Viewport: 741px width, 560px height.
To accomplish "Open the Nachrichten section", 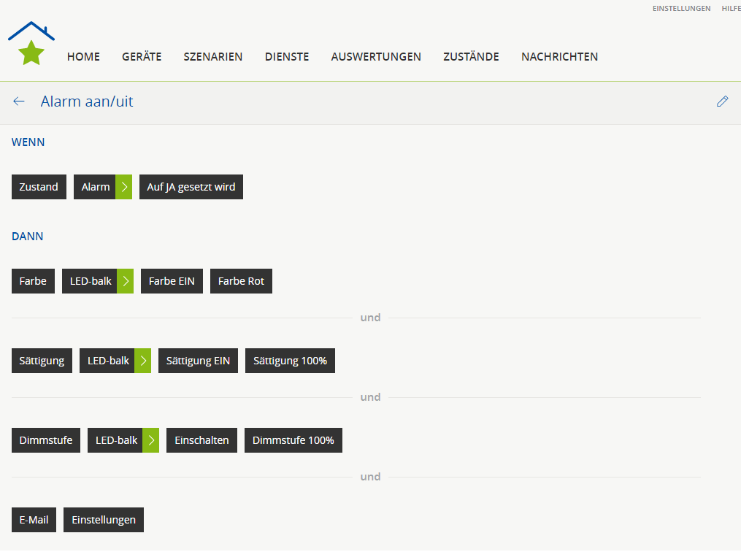I will (x=559, y=57).
